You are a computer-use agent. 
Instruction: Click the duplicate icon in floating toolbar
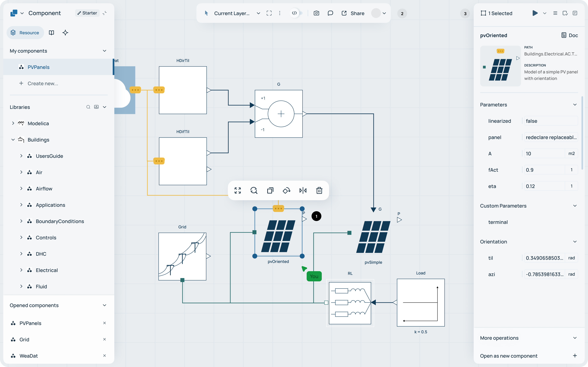click(x=270, y=191)
